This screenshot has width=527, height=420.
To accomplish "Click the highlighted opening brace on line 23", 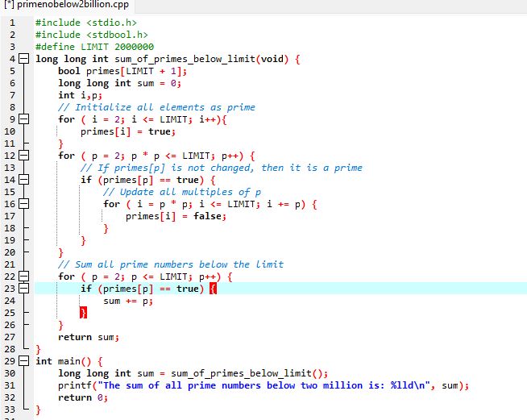I will point(213,289).
